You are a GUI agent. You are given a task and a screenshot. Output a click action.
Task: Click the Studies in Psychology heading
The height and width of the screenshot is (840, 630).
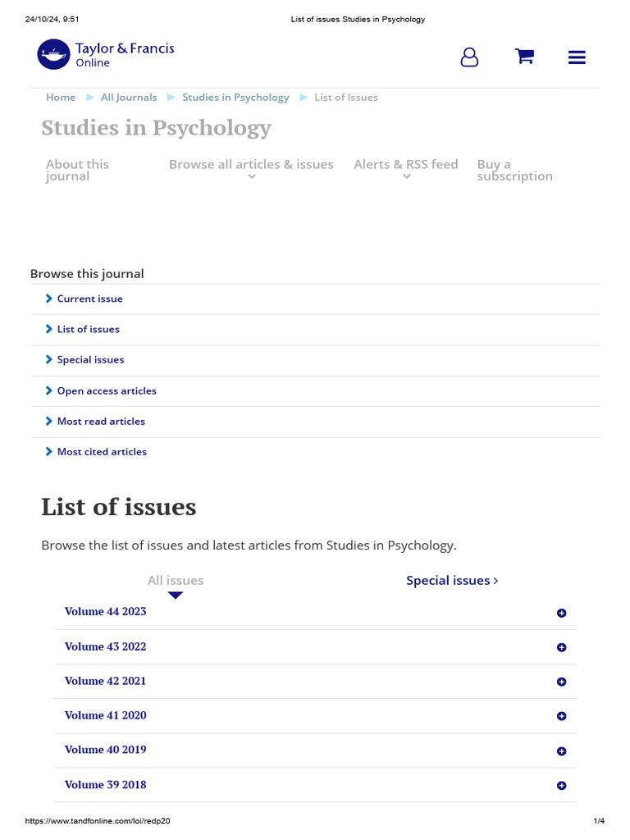[x=157, y=129]
